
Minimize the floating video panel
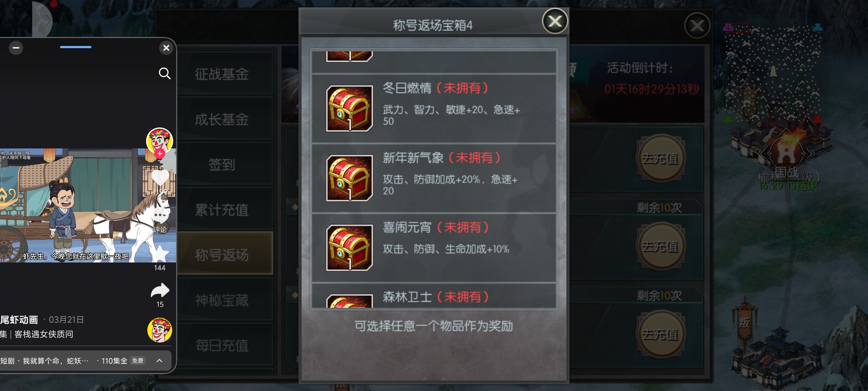pos(16,48)
